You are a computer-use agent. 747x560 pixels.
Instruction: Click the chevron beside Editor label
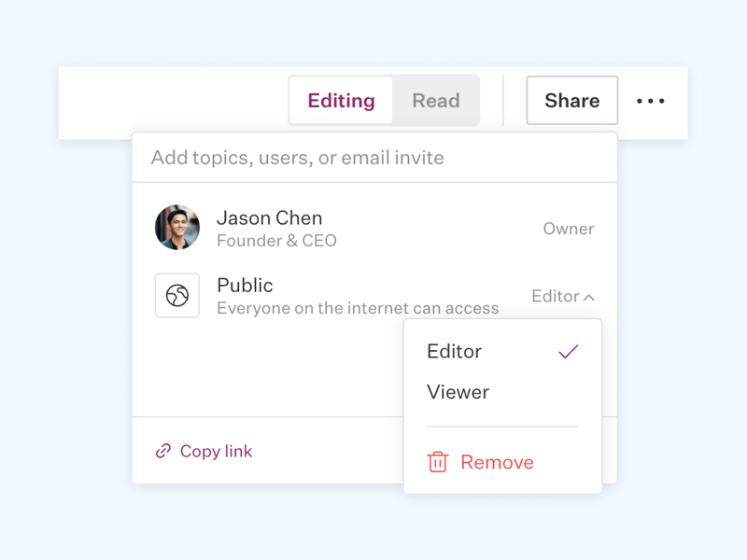tap(589, 295)
